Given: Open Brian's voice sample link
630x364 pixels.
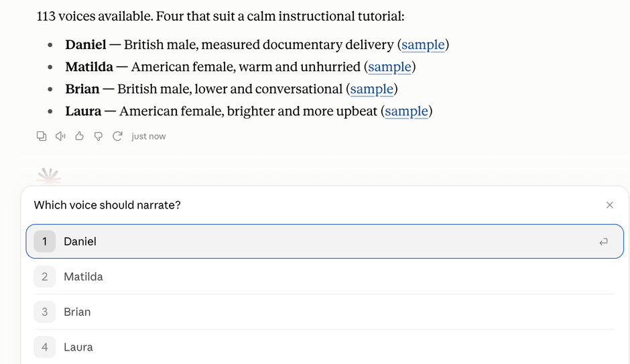Looking at the screenshot, I should pos(372,88).
